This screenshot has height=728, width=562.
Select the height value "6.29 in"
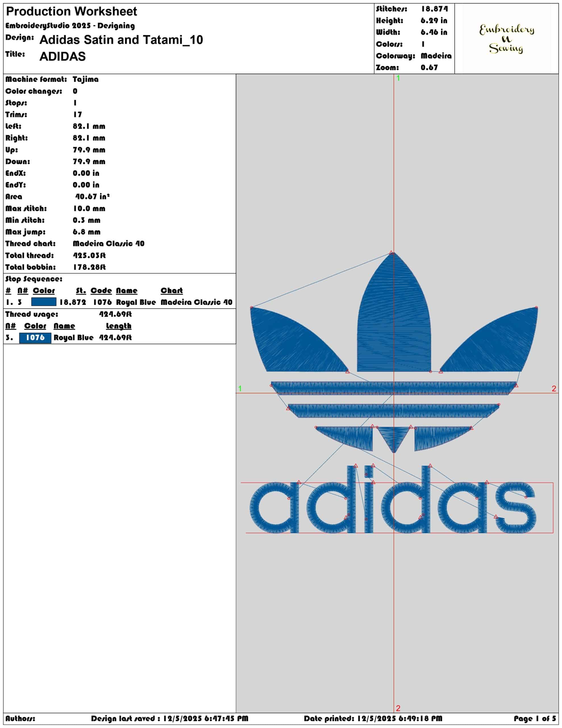pos(434,21)
